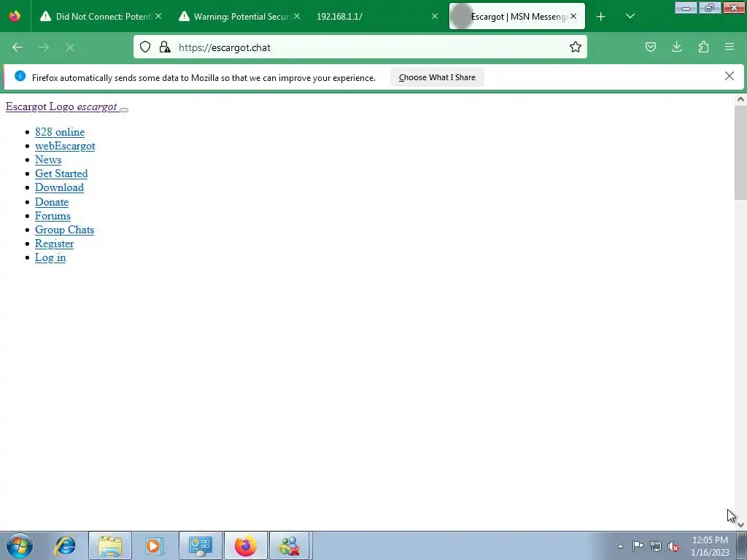Toggle the small navbar button beside escargot

click(x=124, y=109)
